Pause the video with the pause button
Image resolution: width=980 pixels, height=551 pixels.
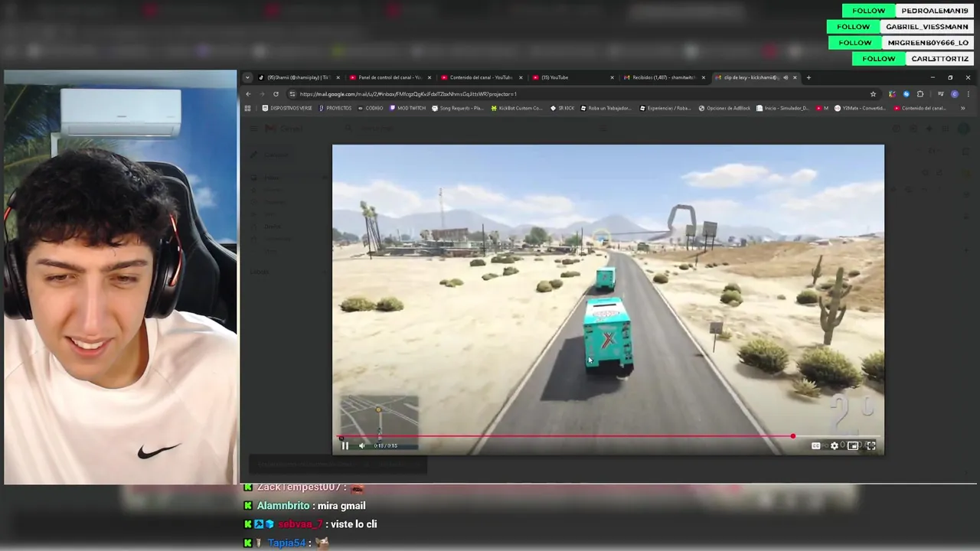click(345, 445)
